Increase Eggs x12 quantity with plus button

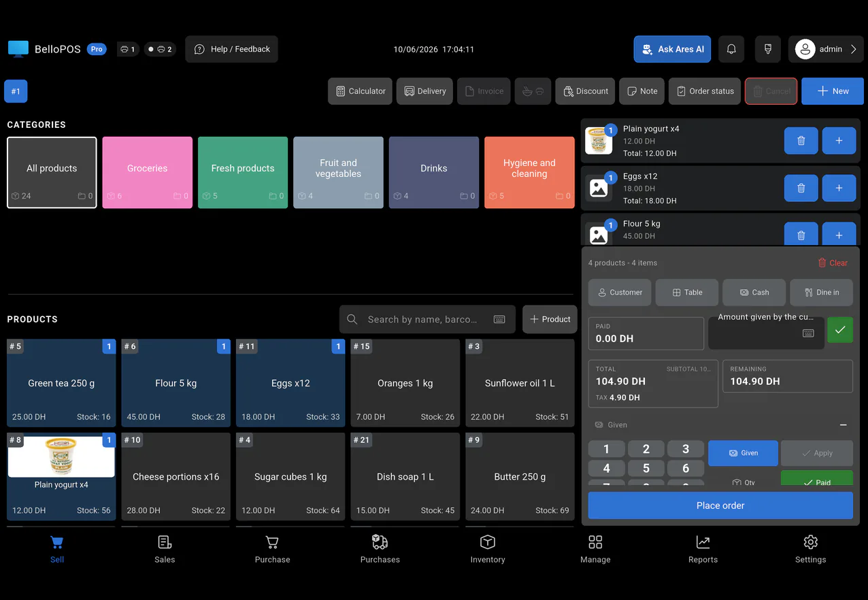click(839, 188)
